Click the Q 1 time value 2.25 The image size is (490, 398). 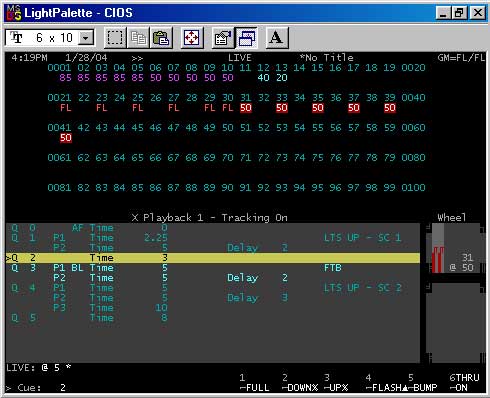[156, 238]
